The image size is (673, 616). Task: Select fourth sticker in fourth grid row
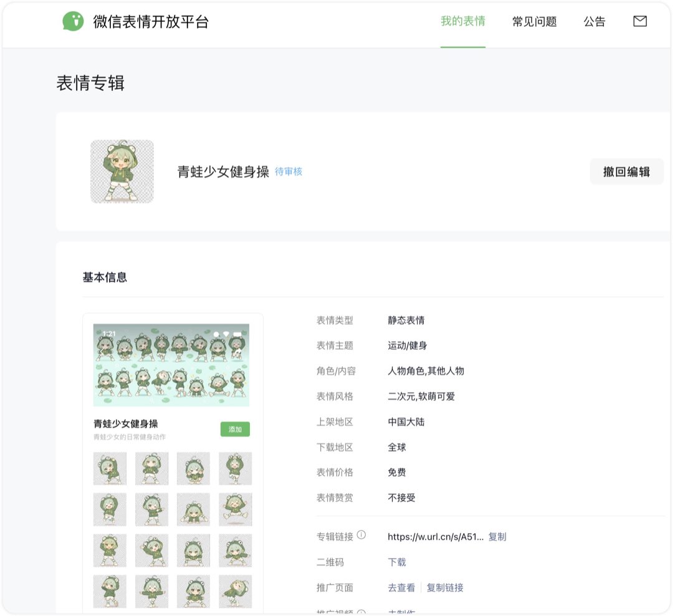(x=235, y=592)
